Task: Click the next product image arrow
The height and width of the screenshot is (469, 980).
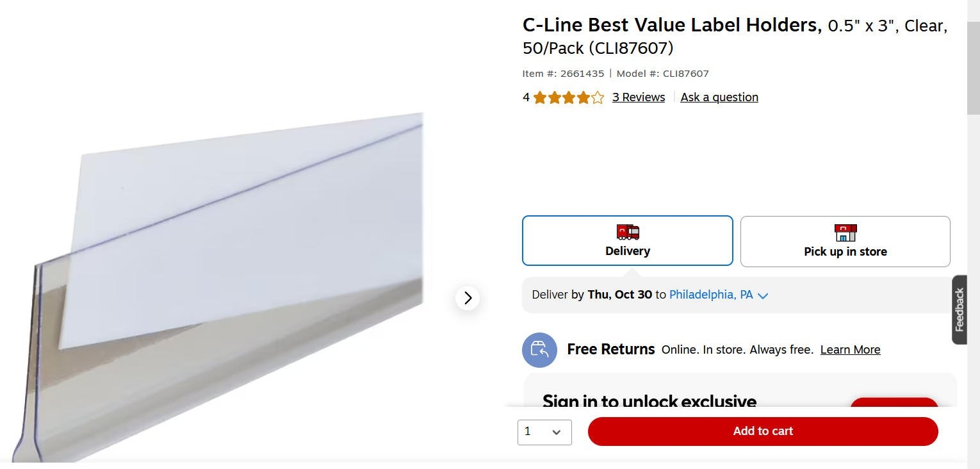Action: pos(468,297)
